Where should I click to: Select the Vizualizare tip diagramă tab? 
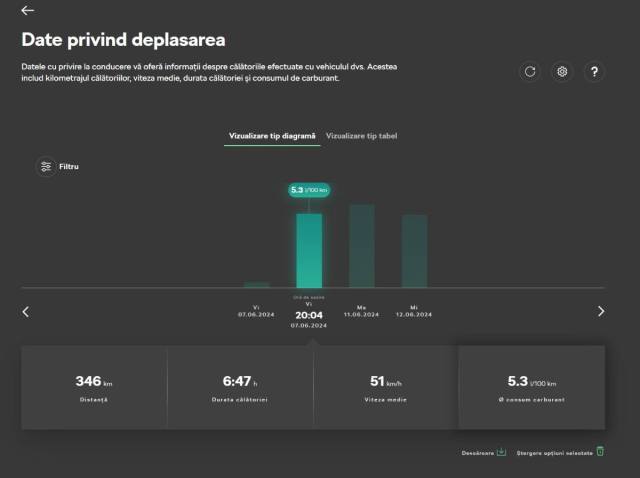tap(272, 135)
